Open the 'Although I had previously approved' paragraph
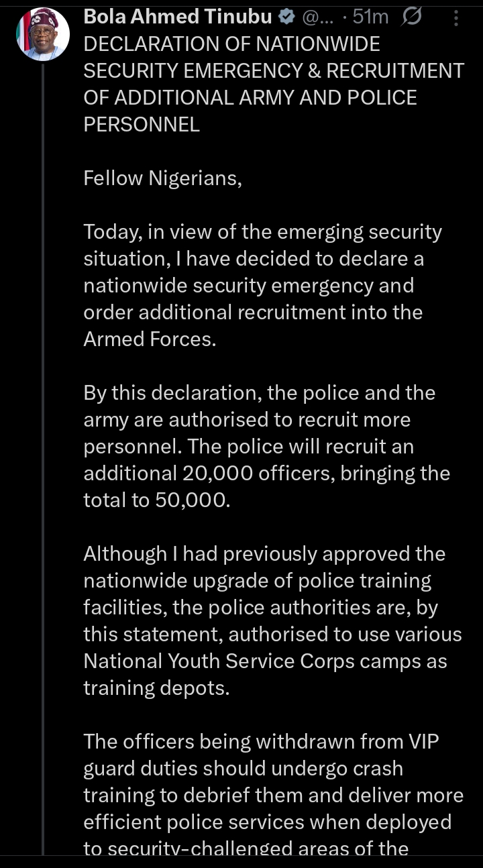This screenshot has width=483, height=868. 264,554
